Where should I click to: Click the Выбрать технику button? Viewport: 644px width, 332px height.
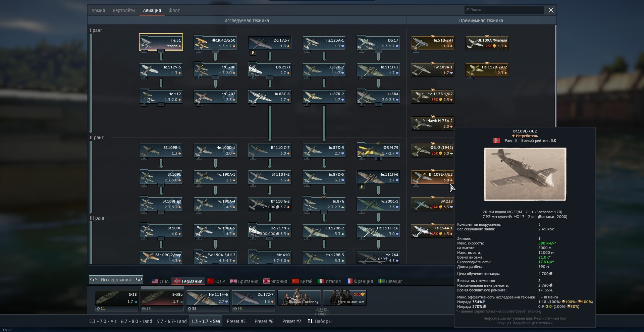(299, 298)
